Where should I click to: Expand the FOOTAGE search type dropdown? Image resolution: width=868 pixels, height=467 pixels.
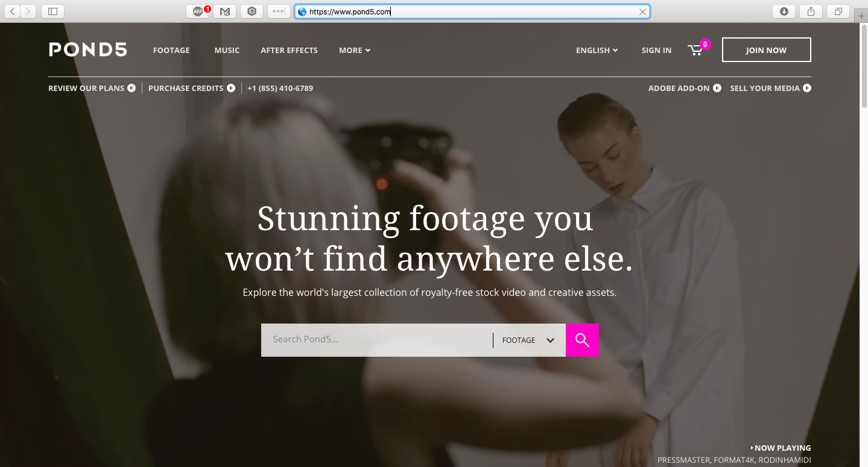pos(528,340)
